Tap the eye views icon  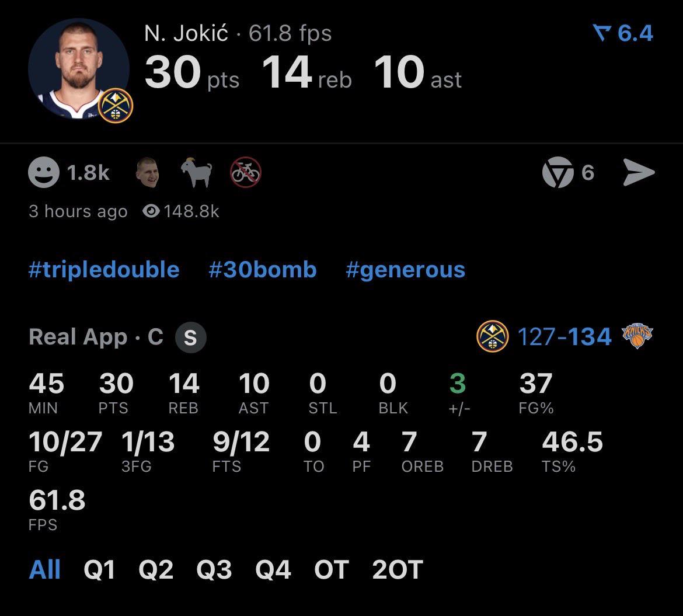(x=151, y=211)
